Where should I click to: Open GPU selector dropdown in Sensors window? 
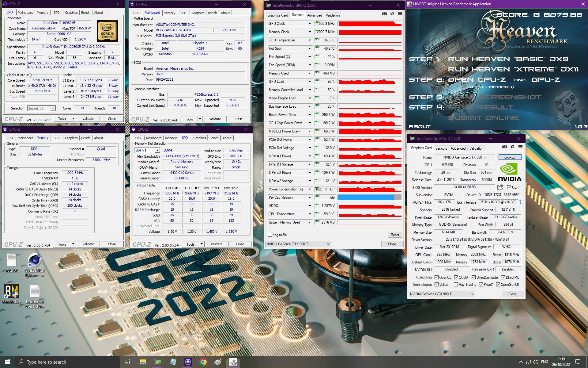(298, 244)
